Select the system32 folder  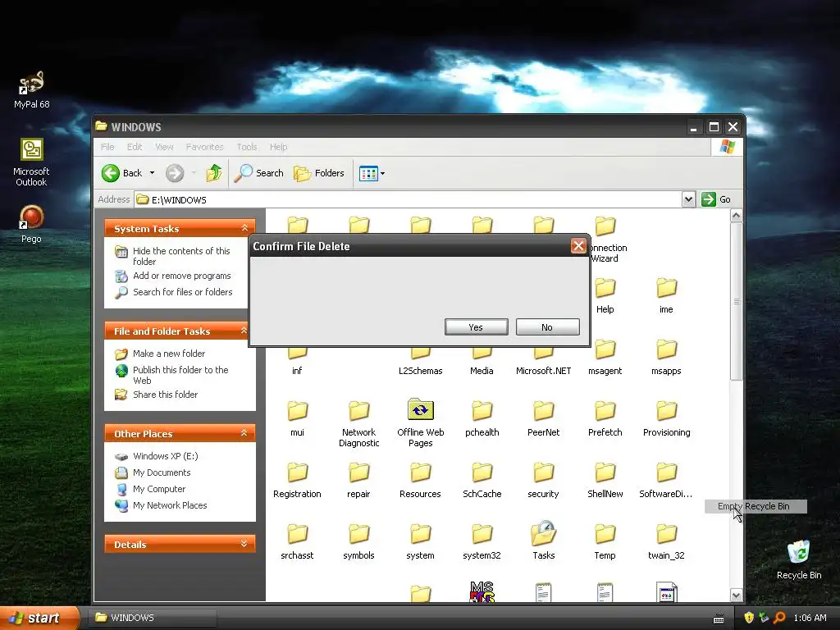pyautogui.click(x=482, y=541)
